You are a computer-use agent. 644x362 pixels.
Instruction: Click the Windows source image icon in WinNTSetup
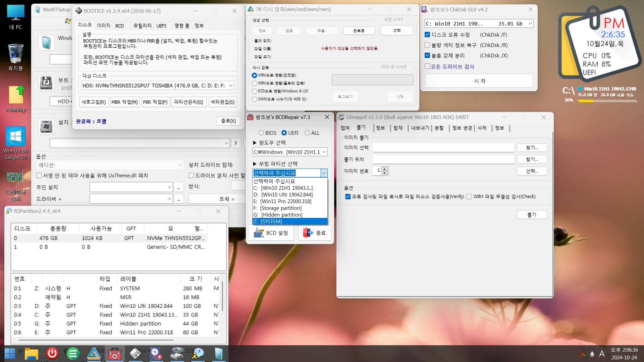(x=46, y=43)
